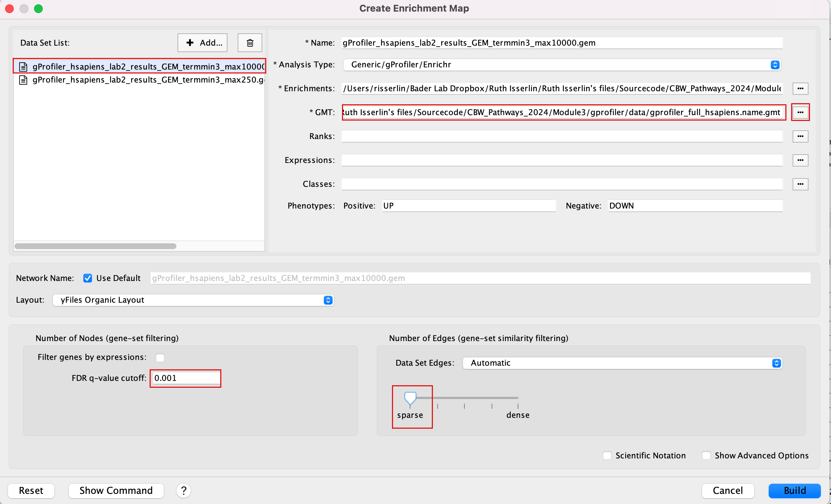Drag the sparse to dense edge slider
831x504 pixels.
412,398
